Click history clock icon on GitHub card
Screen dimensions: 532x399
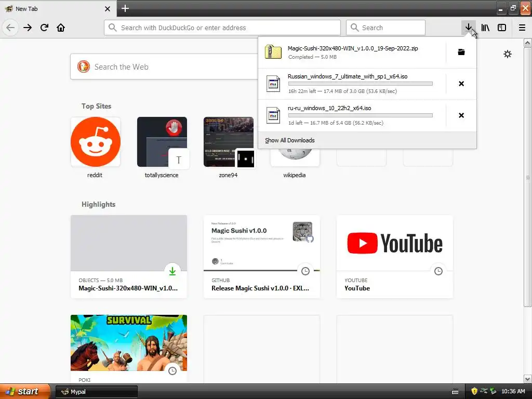click(305, 271)
